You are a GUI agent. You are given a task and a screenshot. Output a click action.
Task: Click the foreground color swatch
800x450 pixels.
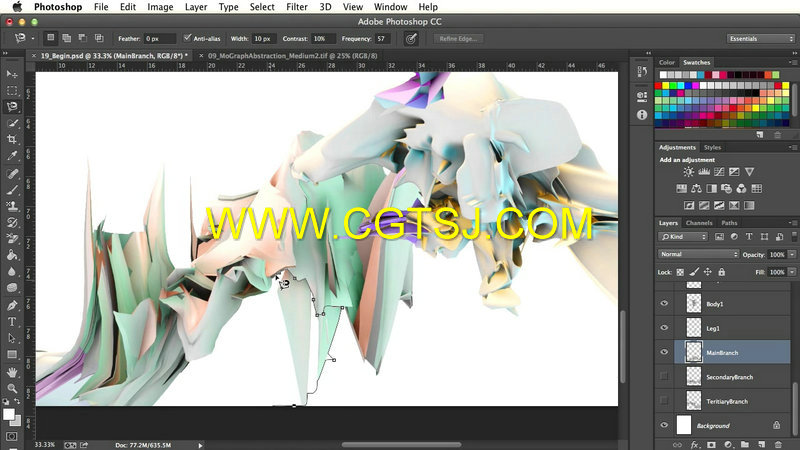[x=9, y=415]
